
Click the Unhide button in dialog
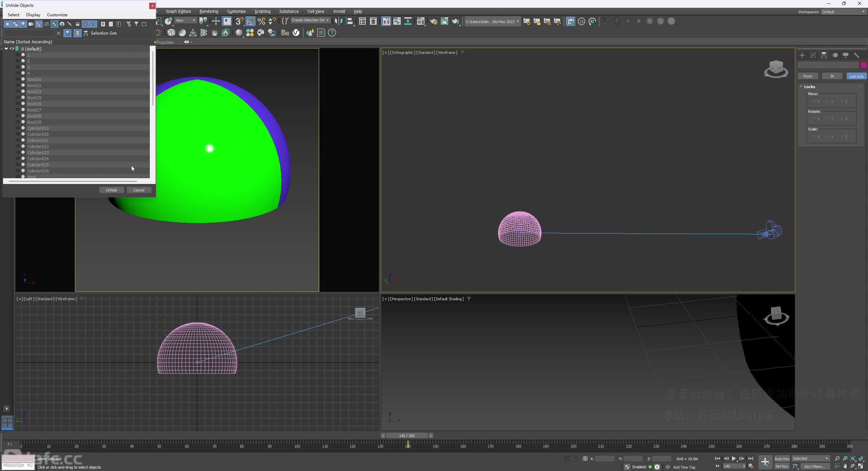coord(111,190)
